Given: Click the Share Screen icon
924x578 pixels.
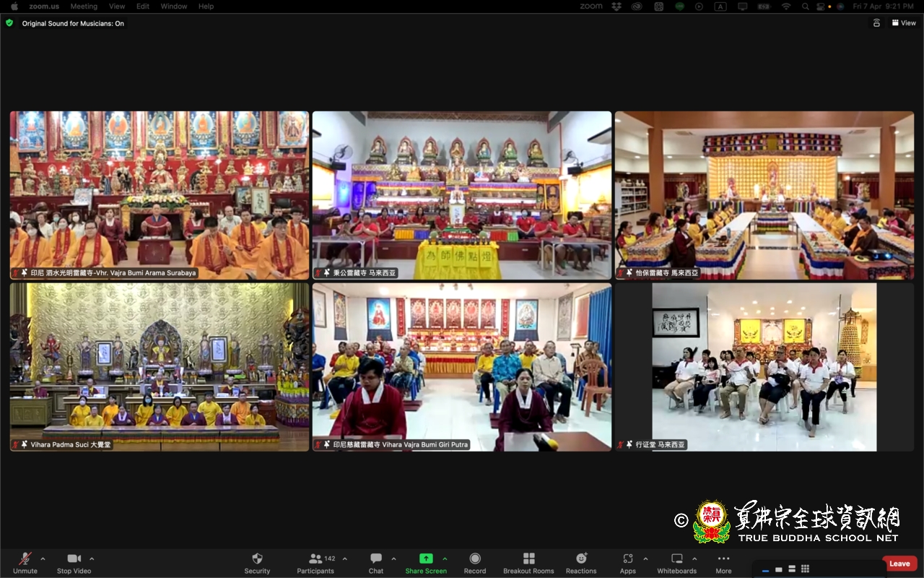Looking at the screenshot, I should point(426,558).
